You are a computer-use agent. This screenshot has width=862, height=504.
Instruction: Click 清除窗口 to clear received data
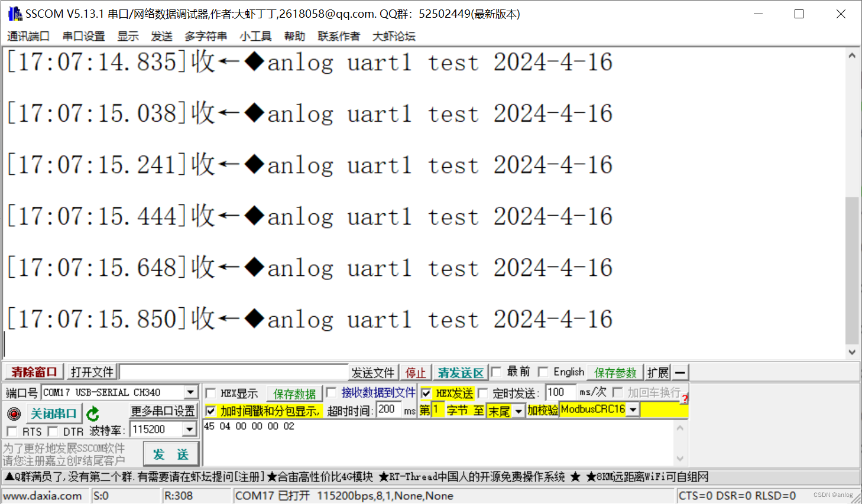34,372
